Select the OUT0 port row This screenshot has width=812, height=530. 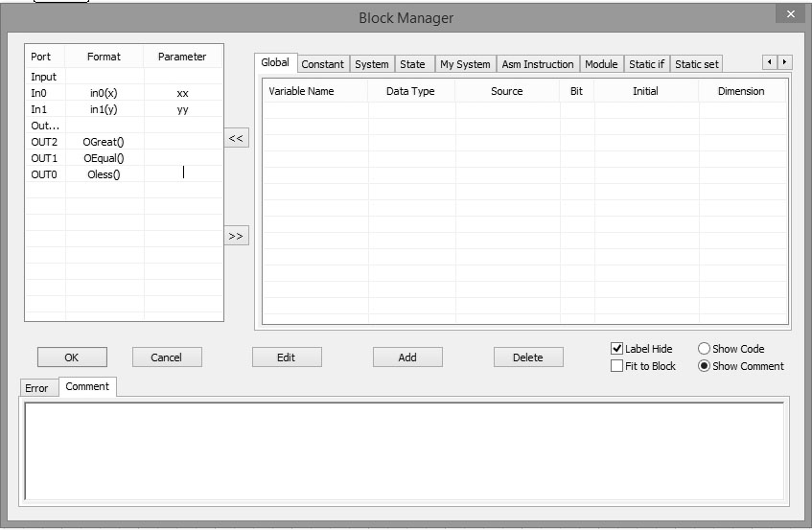124,174
